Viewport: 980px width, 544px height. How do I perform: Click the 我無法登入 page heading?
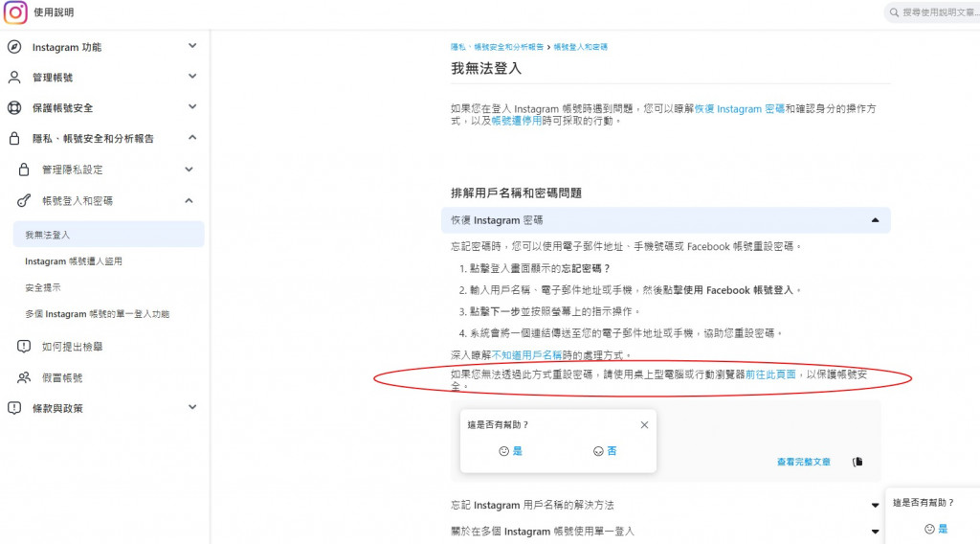[486, 68]
